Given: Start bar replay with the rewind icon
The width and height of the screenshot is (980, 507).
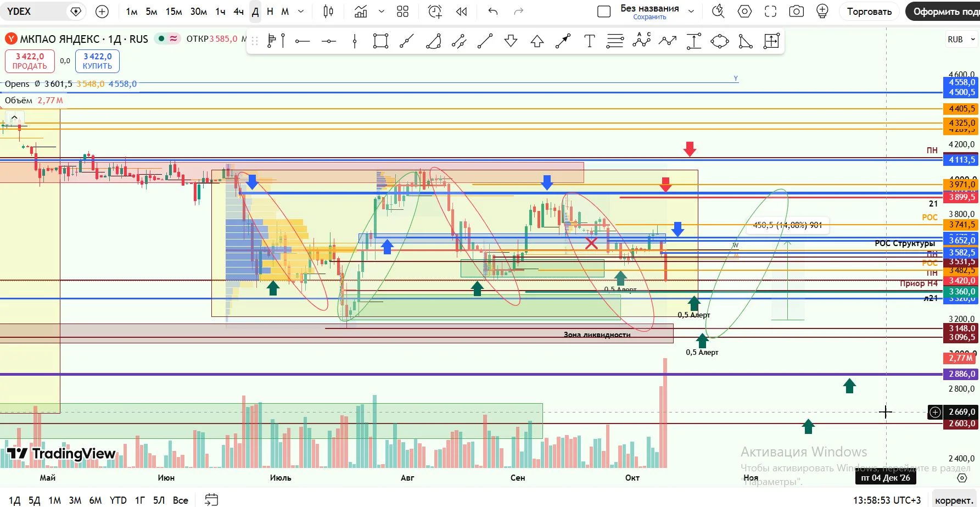Looking at the screenshot, I should pyautogui.click(x=462, y=12).
